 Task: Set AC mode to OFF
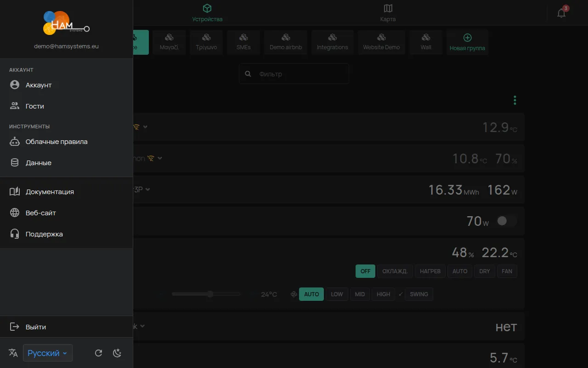point(365,271)
